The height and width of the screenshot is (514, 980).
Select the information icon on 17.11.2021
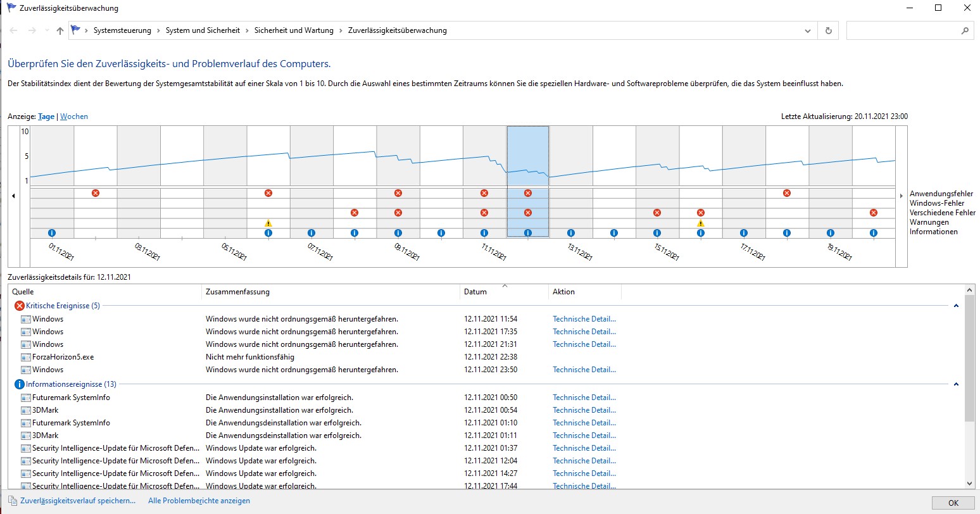[744, 233]
